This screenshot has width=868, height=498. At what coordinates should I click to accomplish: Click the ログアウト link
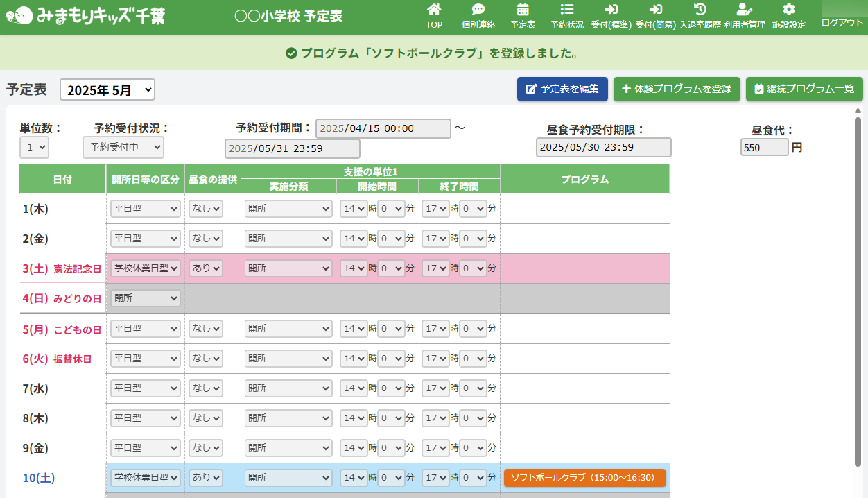pos(842,22)
